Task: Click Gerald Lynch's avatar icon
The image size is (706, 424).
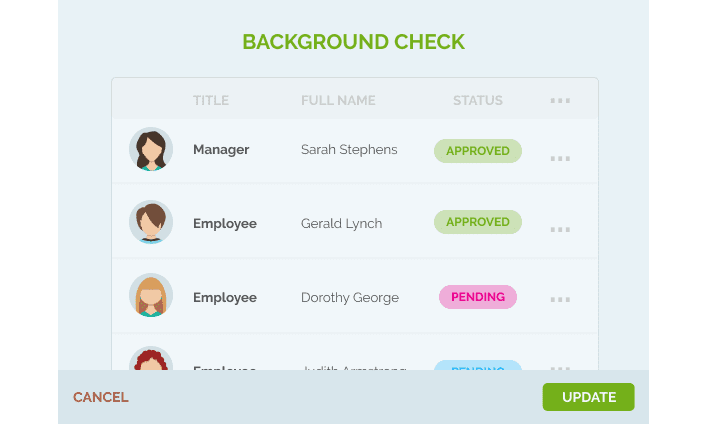Action: [x=151, y=222]
